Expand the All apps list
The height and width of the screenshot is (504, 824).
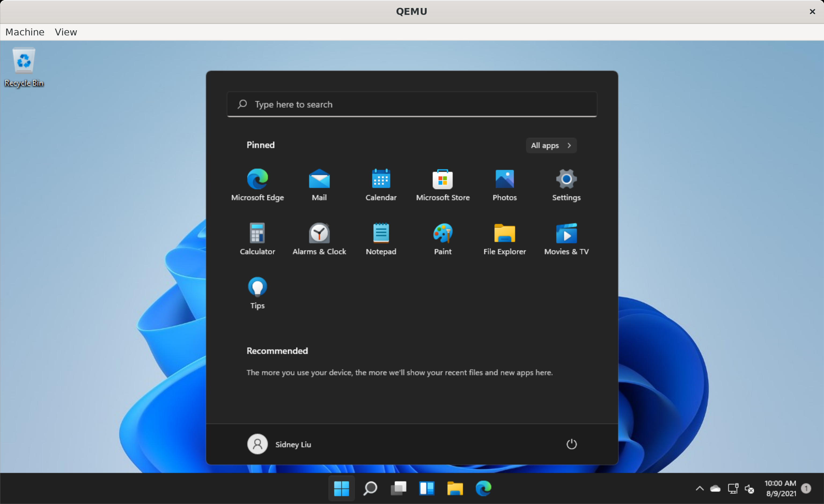point(551,145)
